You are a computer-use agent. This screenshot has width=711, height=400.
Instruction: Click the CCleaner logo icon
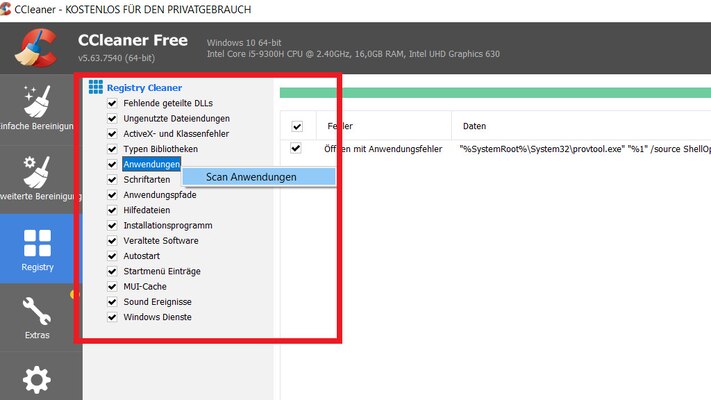click(36, 48)
